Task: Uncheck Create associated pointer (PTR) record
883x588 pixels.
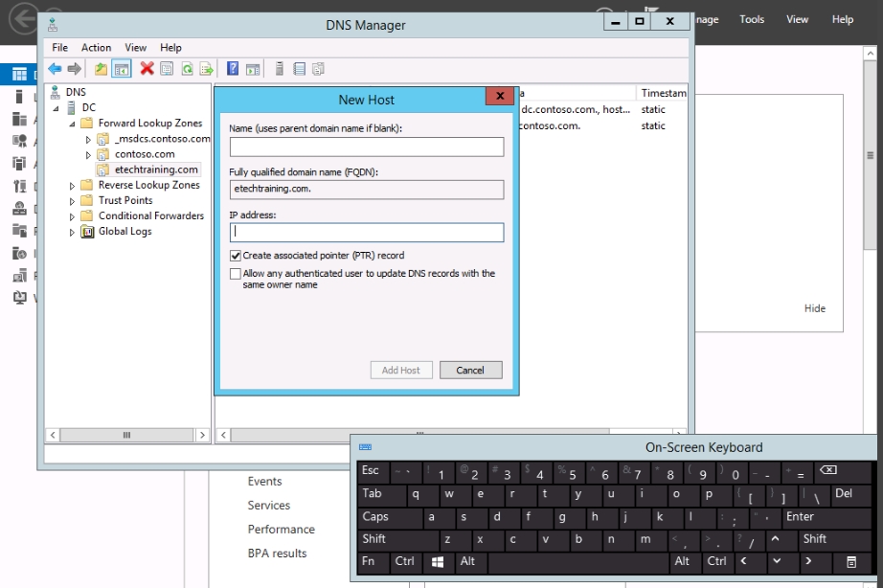Action: click(236, 256)
